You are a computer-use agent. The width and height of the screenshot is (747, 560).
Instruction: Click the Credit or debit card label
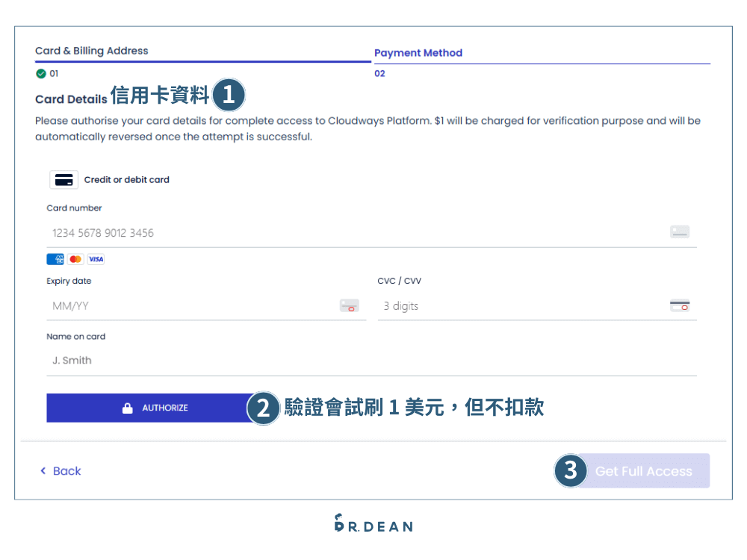(x=127, y=180)
